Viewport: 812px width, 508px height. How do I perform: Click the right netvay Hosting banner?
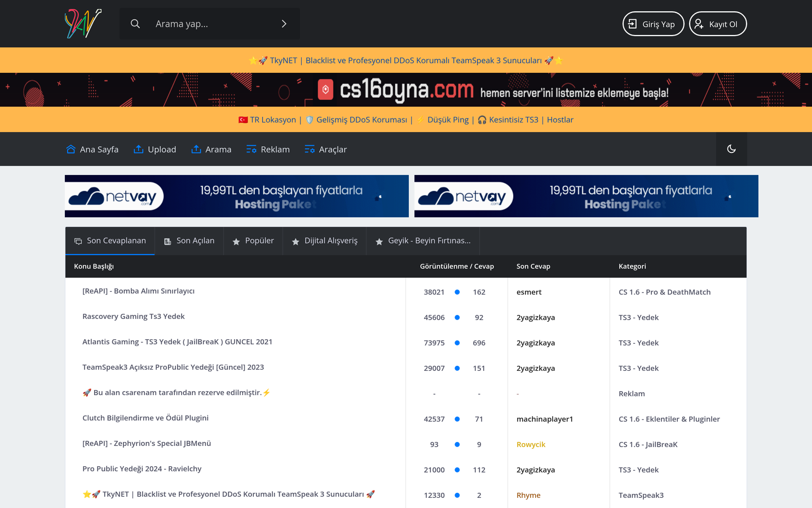click(x=586, y=196)
